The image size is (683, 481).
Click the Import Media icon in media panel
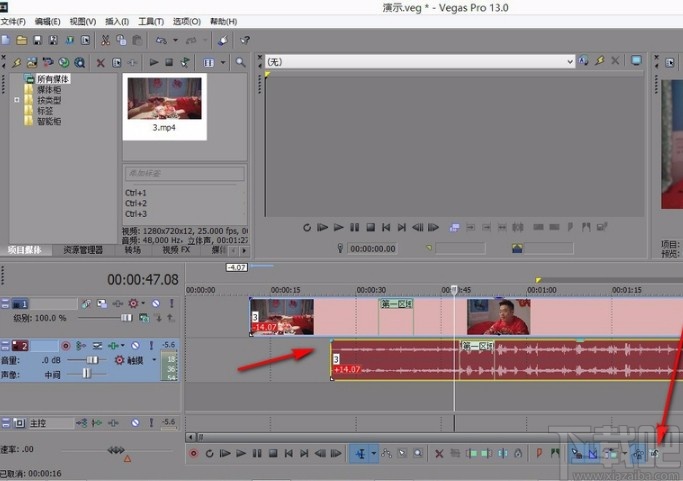(x=32, y=63)
